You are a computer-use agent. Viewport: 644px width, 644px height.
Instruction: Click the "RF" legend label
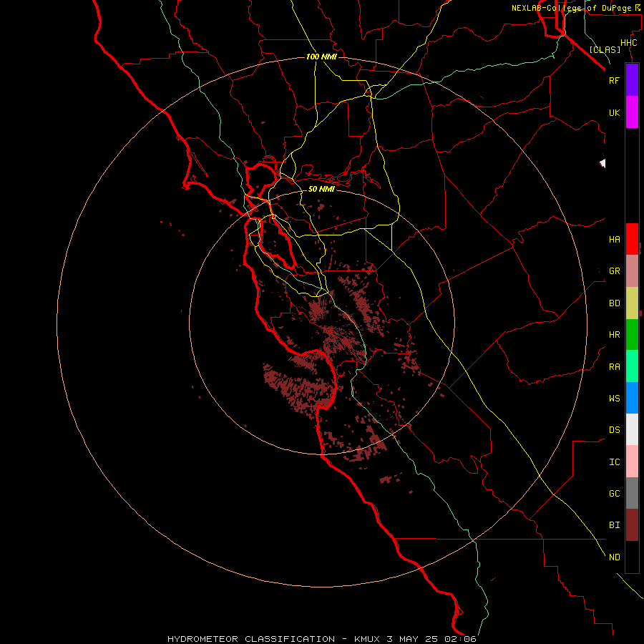click(614, 80)
